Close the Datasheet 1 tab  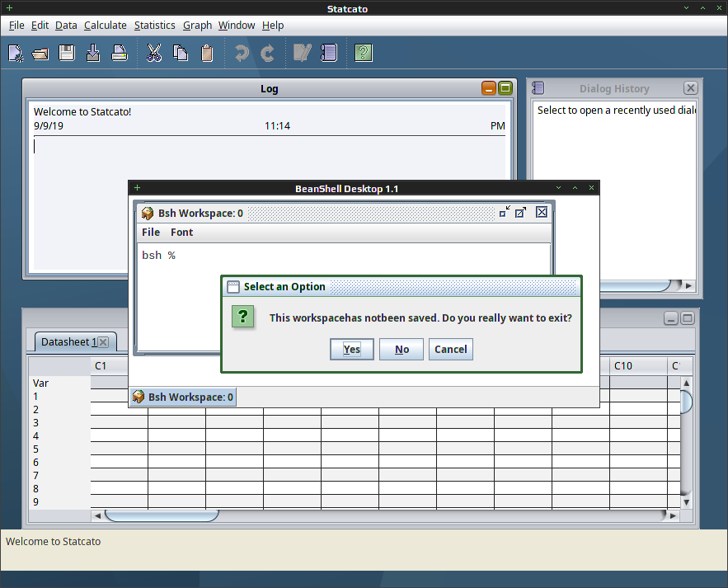[104, 342]
